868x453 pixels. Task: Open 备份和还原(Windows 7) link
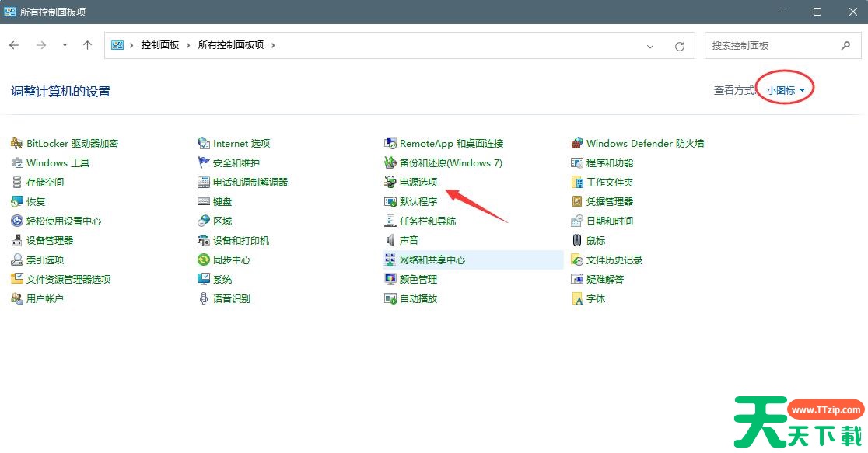[450, 162]
